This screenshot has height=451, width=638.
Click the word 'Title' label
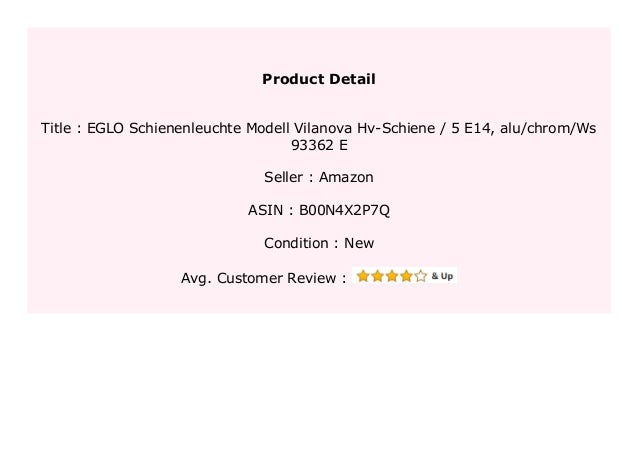56,128
